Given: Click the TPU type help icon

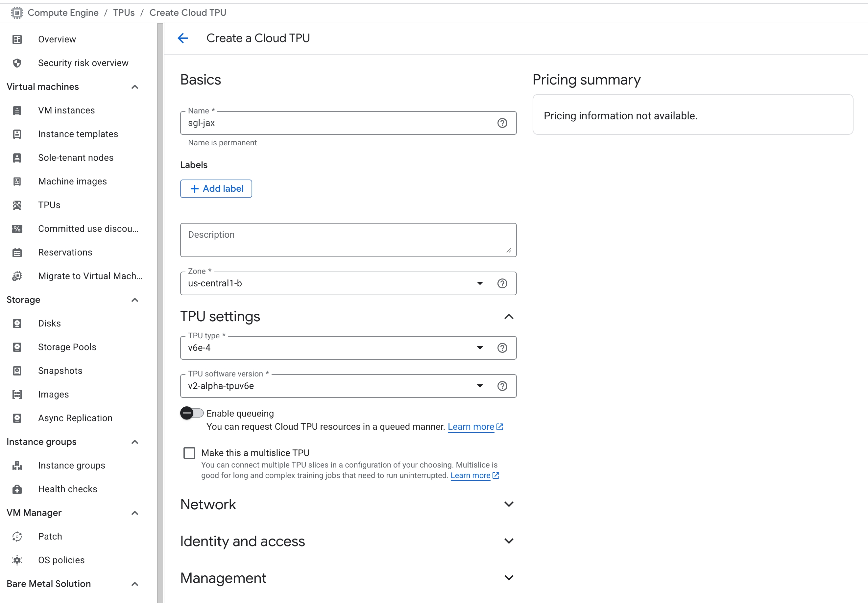Looking at the screenshot, I should pos(502,348).
